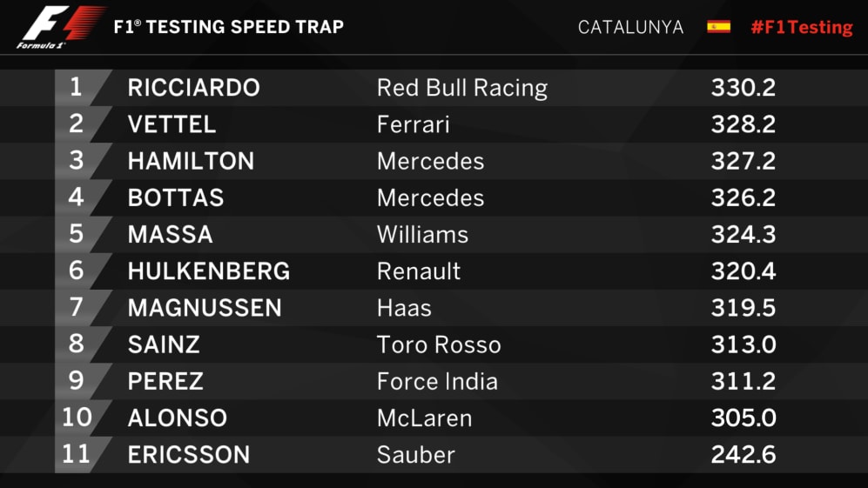Click the Williams team label
Viewport: 868px width, 488px height.
click(422, 235)
